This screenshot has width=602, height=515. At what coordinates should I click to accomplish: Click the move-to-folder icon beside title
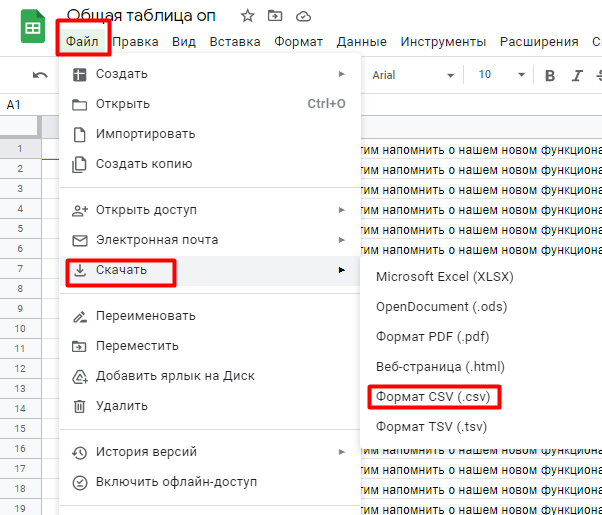275,16
